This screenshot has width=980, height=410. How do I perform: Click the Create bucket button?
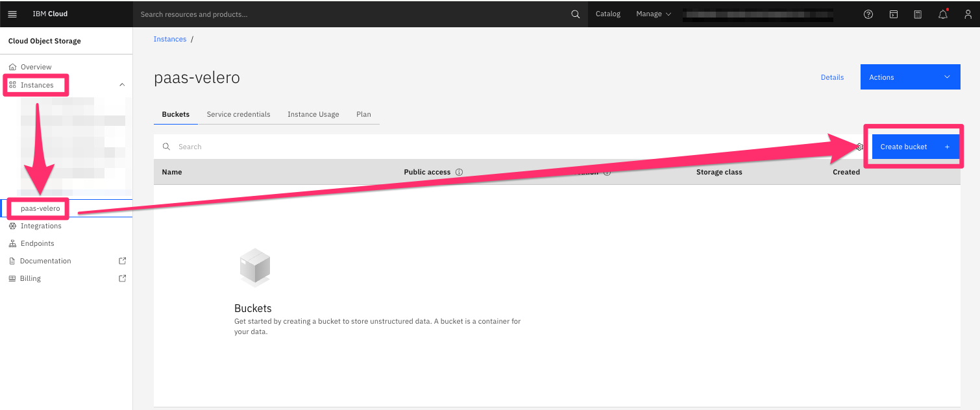point(915,147)
